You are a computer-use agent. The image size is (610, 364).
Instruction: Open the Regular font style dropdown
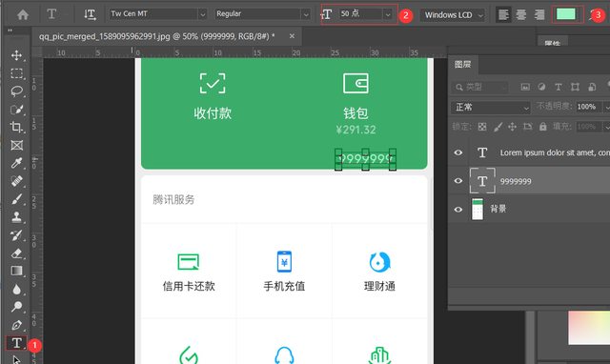(306, 15)
